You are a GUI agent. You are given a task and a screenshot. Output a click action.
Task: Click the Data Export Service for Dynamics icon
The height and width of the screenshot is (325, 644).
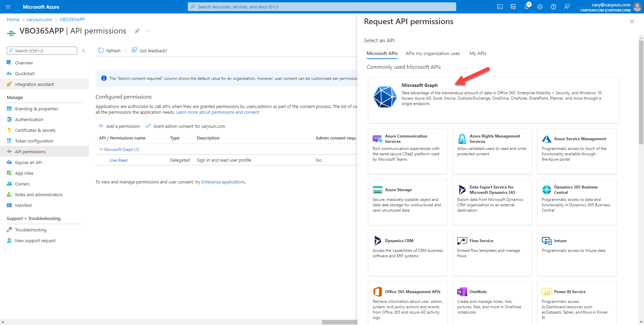tap(462, 190)
